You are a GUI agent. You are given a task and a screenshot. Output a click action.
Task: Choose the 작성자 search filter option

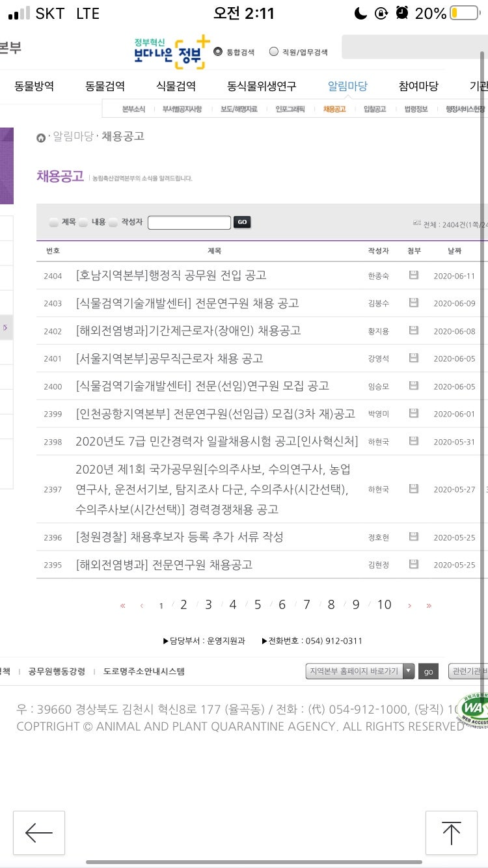pos(114,223)
